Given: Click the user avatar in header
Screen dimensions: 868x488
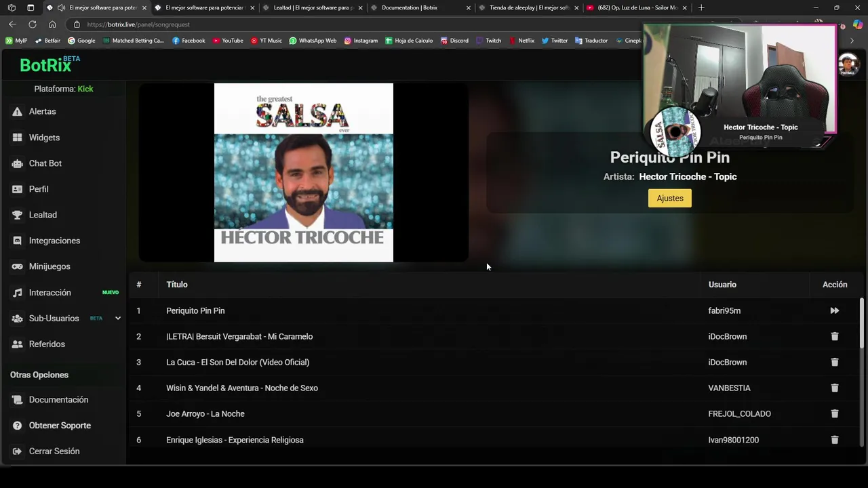Looking at the screenshot, I should tap(848, 64).
